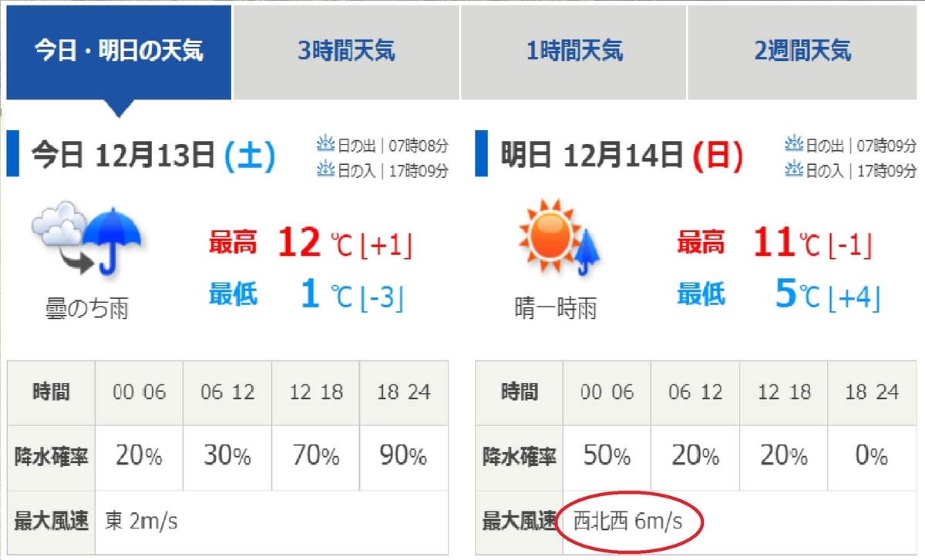Click today's 東 2m/s max wind value
The width and height of the screenshot is (925, 560).
[x=141, y=521]
